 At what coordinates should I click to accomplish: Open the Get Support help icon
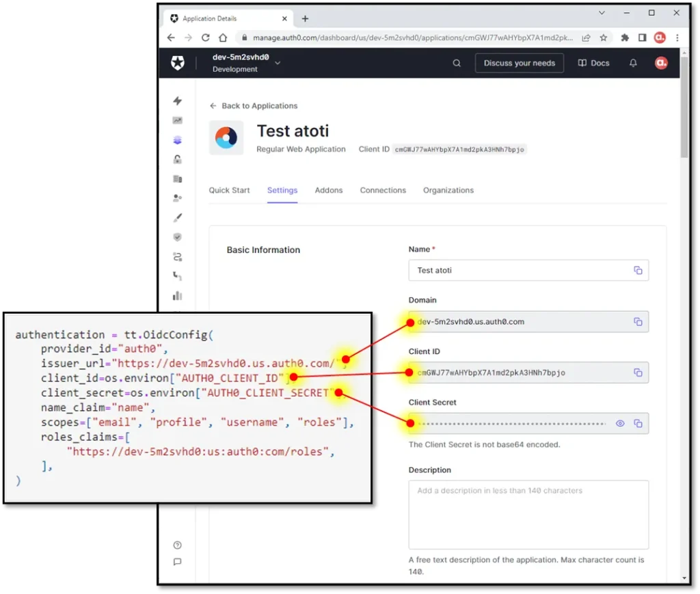pos(177,545)
